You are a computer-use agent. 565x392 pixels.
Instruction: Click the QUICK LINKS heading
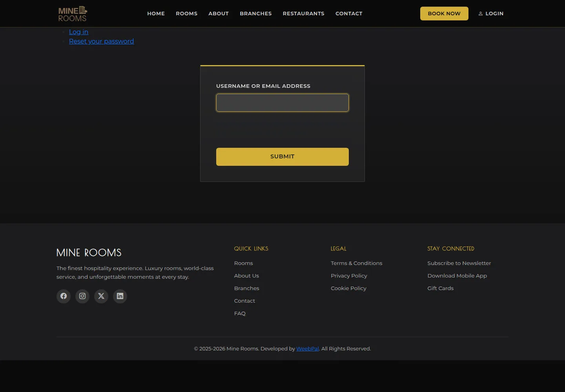click(x=251, y=249)
